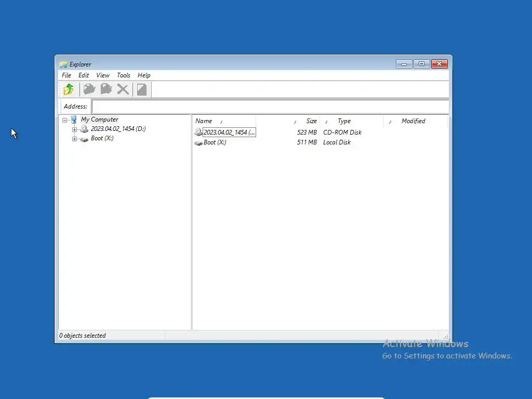The height and width of the screenshot is (399, 532).
Task: Click the Delete X toolbar icon
Action: (123, 89)
